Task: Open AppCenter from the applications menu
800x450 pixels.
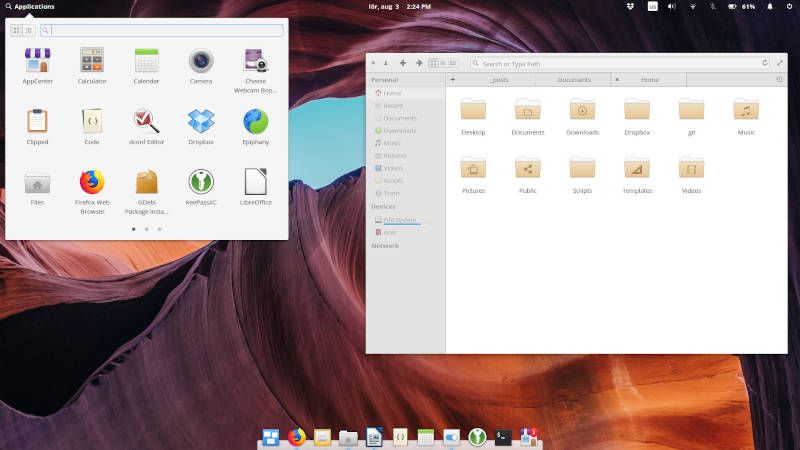Action: [x=37, y=66]
